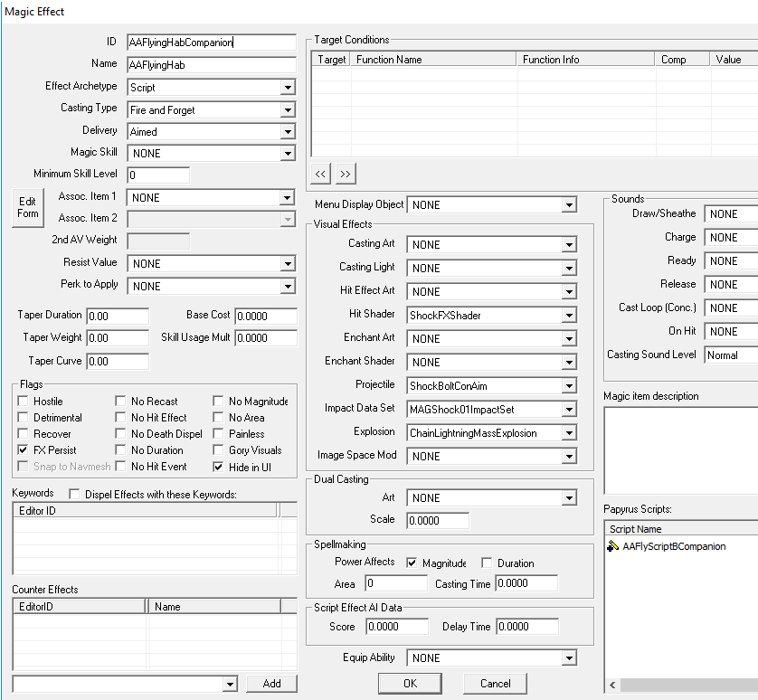Click the Dual Casting Scale field
The image size is (758, 700).
[x=438, y=521]
